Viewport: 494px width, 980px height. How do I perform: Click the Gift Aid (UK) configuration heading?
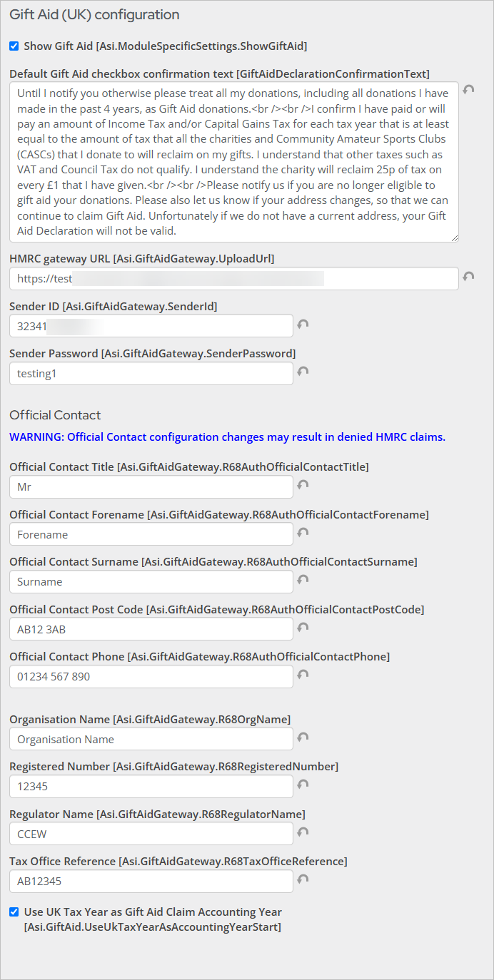[x=94, y=15]
